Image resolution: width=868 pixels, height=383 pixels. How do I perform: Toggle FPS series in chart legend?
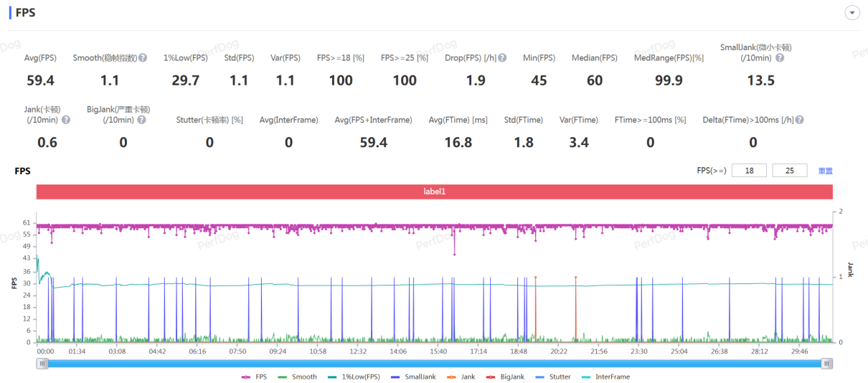coord(254,377)
